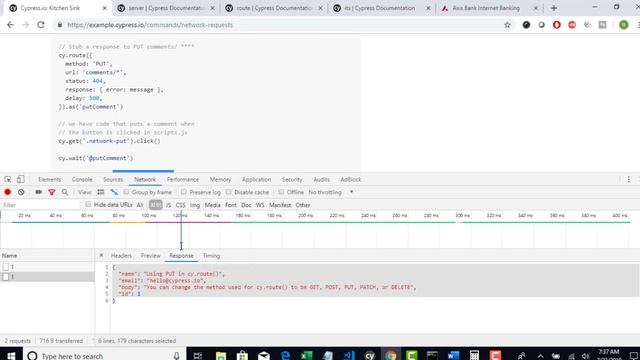
Task: Switch to large request rows view icon
Action: [100, 192]
